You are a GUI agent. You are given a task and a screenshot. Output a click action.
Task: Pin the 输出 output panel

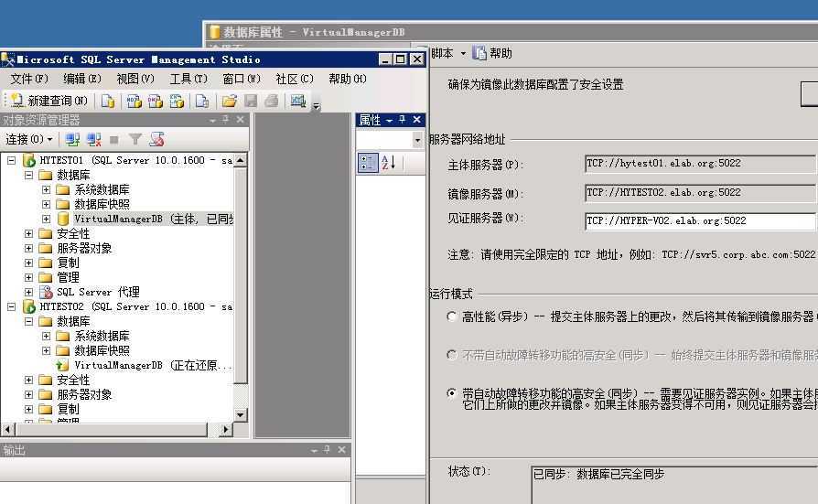tap(327, 449)
